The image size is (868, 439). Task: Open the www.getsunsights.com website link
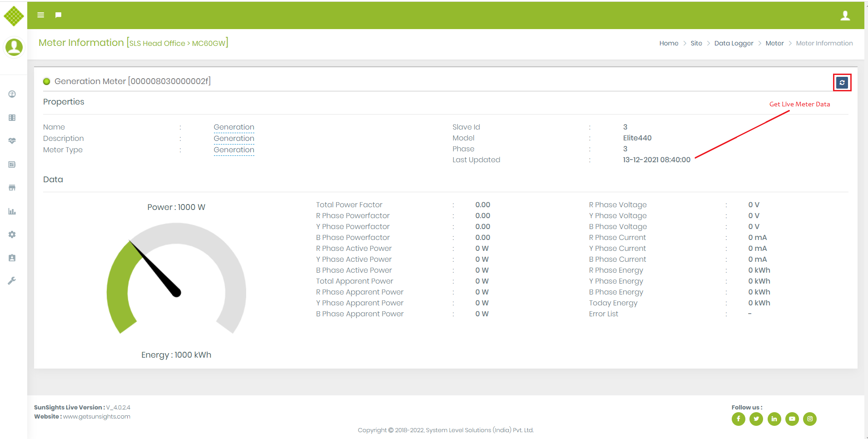click(97, 417)
